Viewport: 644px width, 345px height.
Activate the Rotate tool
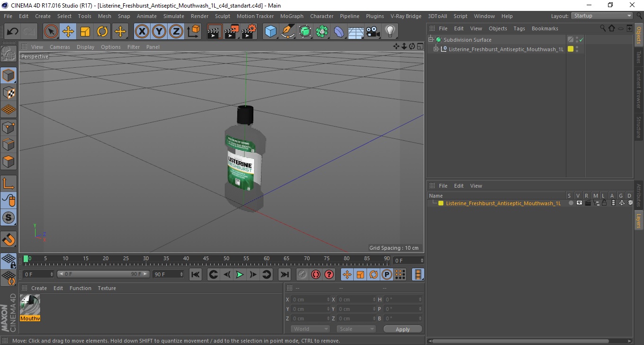[102, 32]
